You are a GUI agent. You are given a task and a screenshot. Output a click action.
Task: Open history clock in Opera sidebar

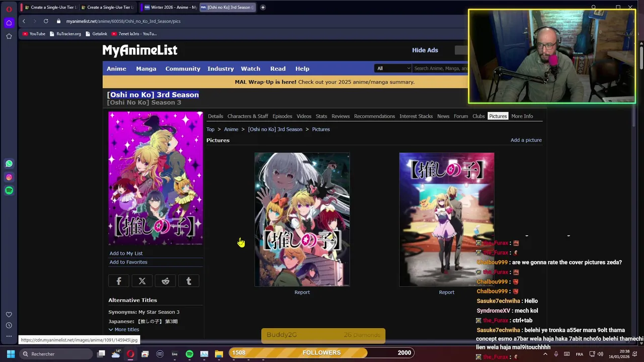[9, 325]
